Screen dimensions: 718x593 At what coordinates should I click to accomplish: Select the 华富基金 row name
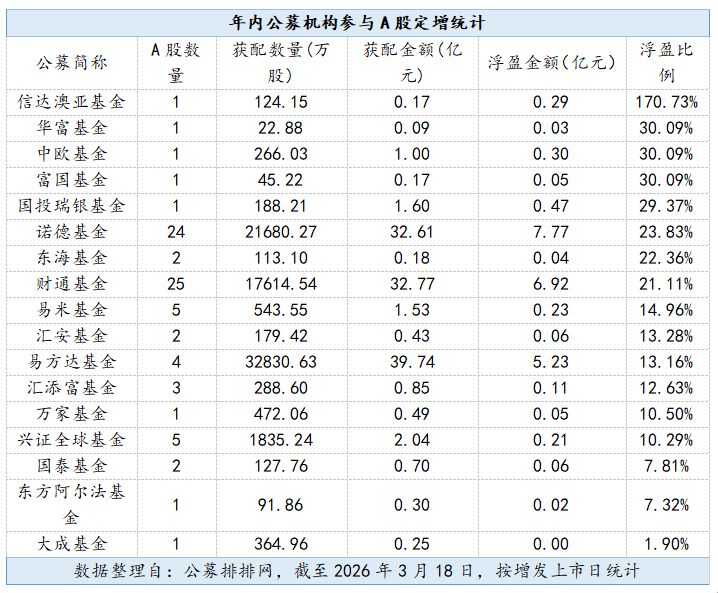point(71,128)
